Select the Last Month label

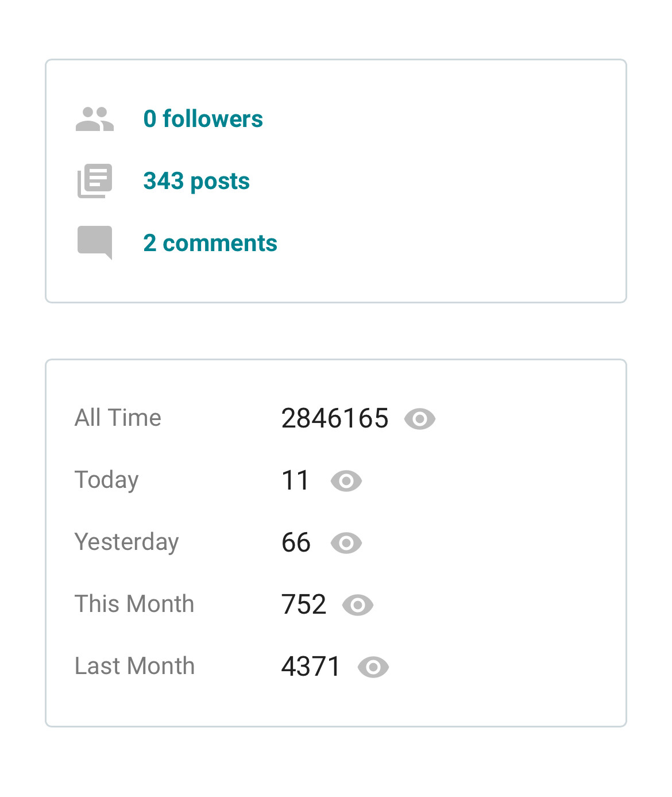tap(135, 666)
